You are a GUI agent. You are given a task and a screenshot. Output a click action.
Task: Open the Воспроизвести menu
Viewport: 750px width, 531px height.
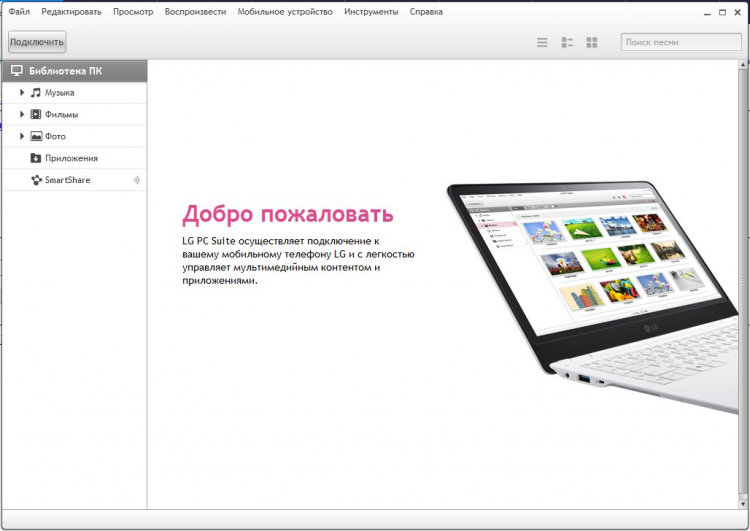coord(195,11)
